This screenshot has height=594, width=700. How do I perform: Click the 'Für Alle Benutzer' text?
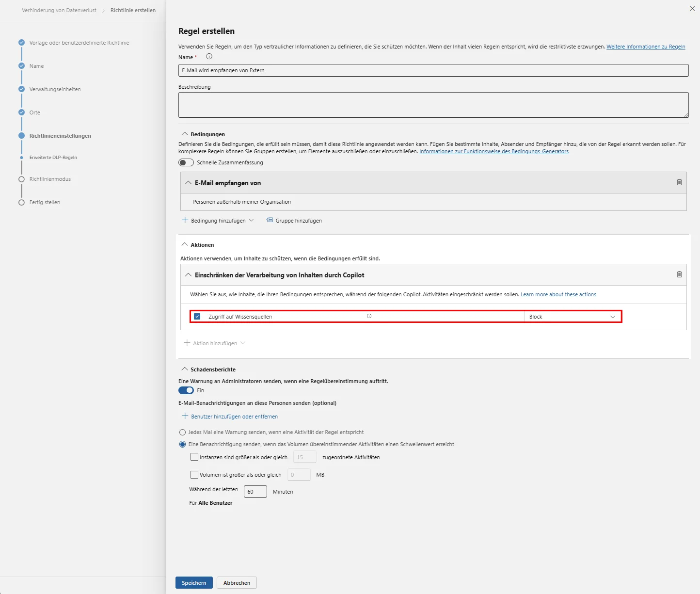211,503
